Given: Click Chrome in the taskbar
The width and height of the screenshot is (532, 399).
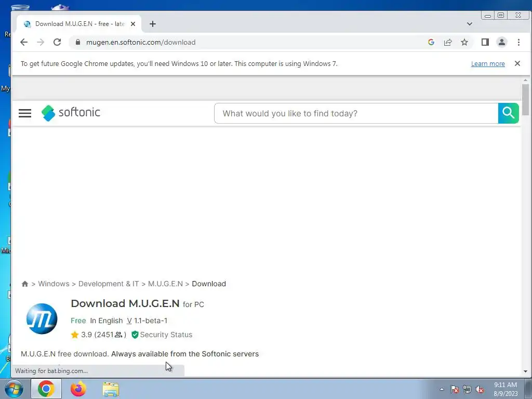Looking at the screenshot, I should 46,389.
